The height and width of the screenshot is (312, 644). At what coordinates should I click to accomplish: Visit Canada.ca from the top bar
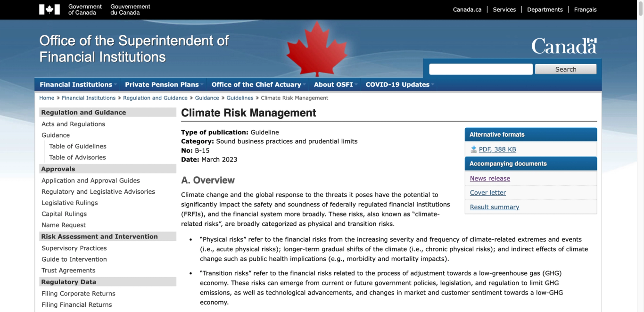467,9
